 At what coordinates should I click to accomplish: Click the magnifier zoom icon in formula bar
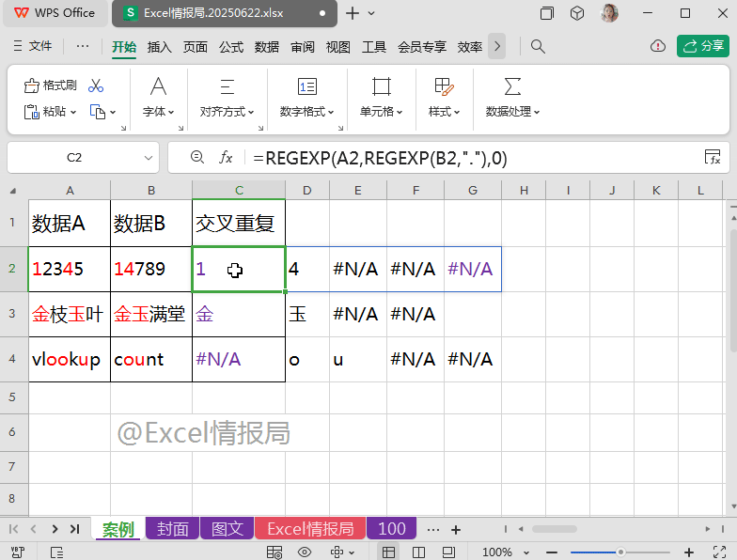click(196, 158)
